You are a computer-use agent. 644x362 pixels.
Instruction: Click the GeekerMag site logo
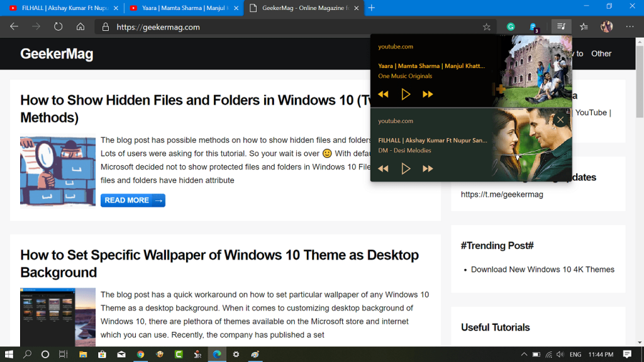[x=57, y=54]
